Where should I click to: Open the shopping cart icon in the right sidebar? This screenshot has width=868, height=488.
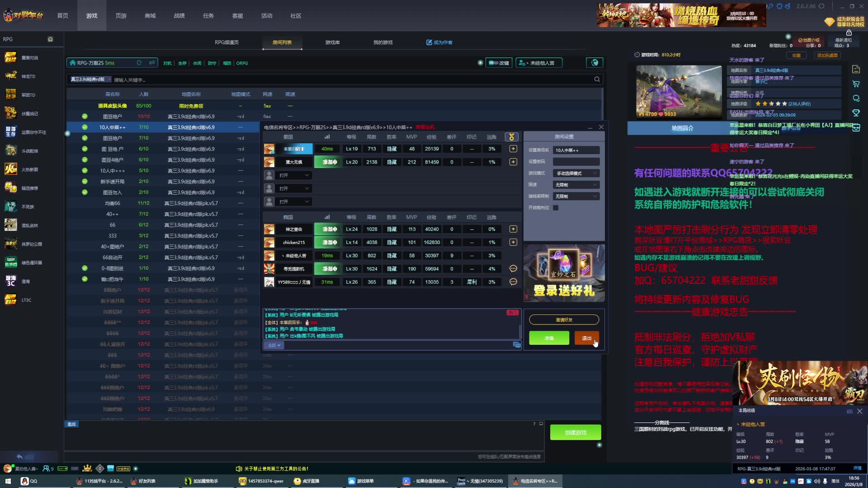tap(856, 84)
